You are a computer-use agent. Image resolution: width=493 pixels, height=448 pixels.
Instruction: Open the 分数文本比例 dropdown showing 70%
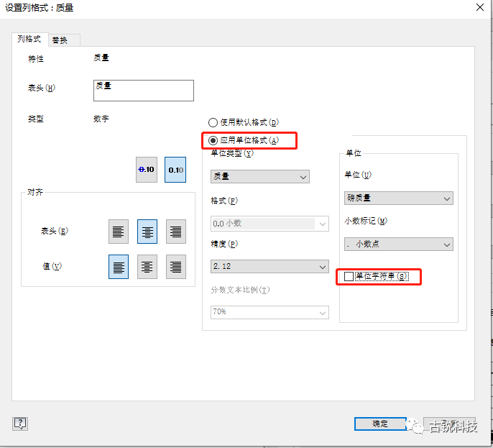coord(269,312)
